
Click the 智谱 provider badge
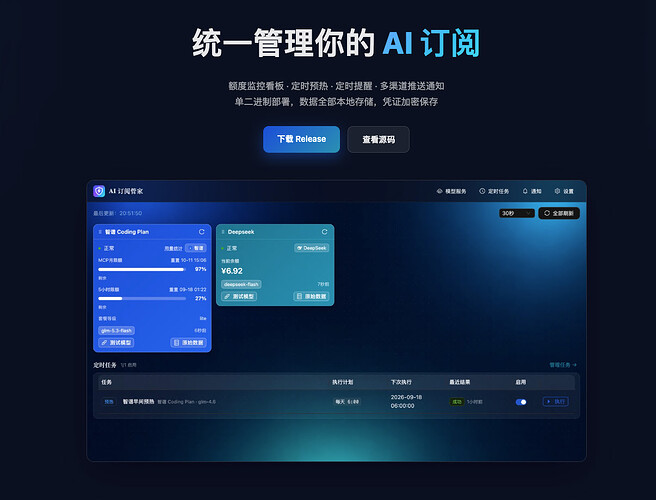[196, 248]
